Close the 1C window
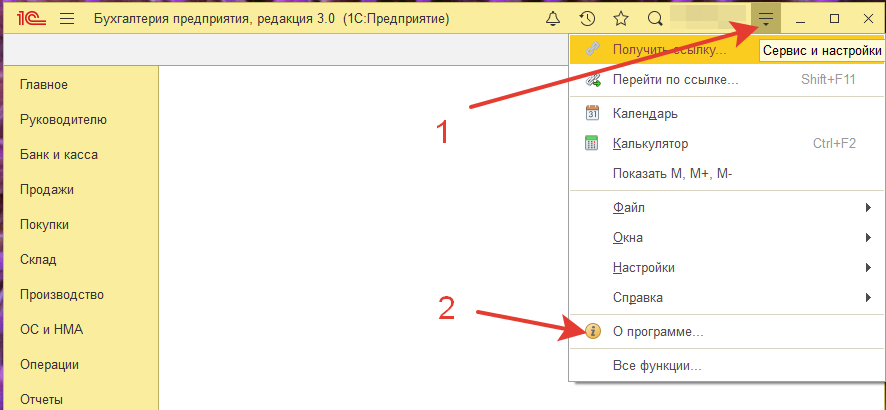 (x=869, y=19)
